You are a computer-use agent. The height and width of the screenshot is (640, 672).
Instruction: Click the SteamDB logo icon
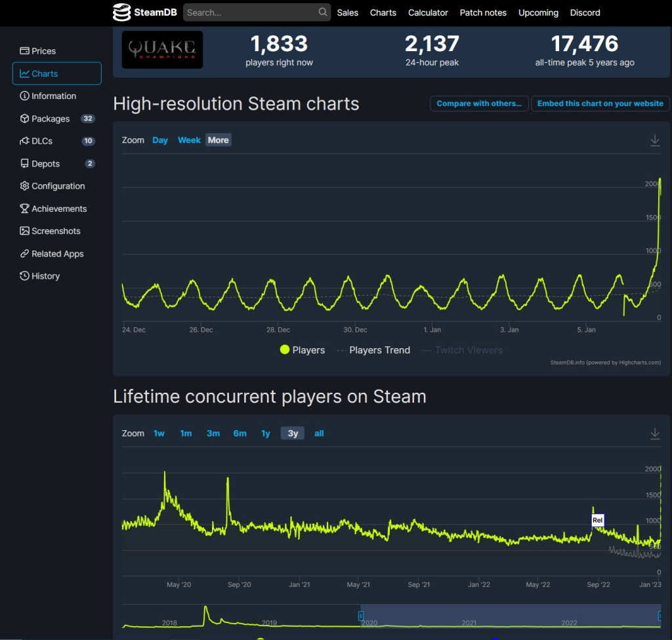121,12
